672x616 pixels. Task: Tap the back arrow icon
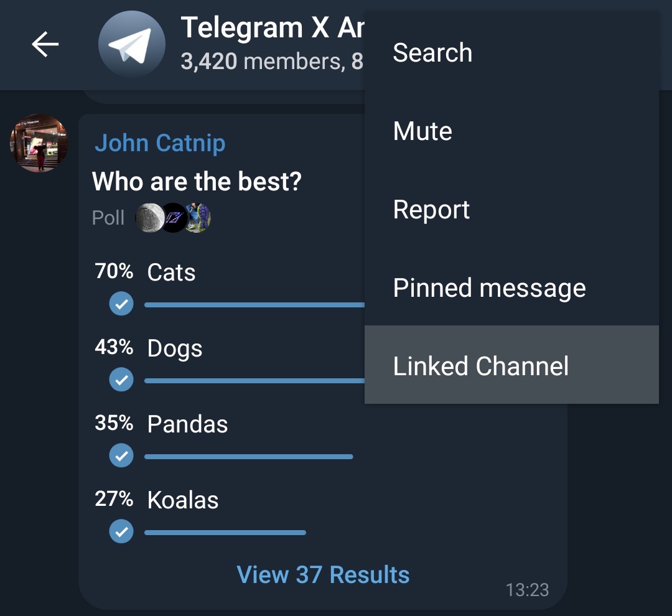45,44
